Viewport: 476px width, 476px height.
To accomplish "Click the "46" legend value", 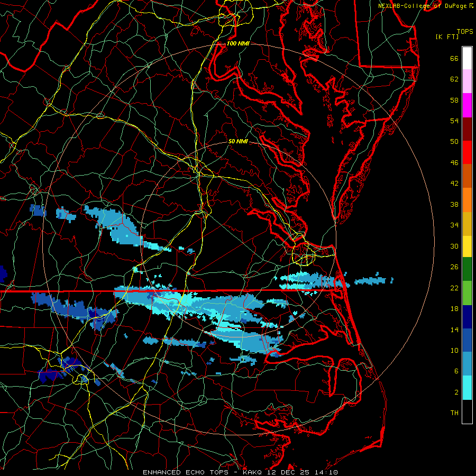I will coord(454,163).
